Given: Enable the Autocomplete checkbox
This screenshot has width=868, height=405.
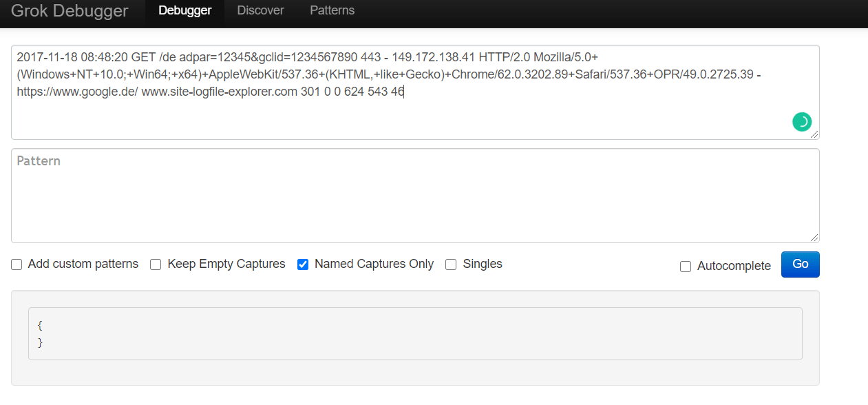Looking at the screenshot, I should (x=686, y=267).
